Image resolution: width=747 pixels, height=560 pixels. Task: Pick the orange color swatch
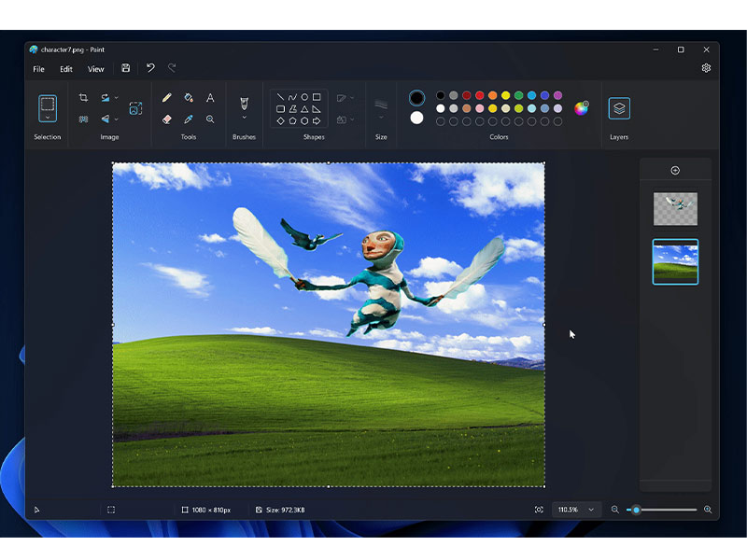click(493, 95)
